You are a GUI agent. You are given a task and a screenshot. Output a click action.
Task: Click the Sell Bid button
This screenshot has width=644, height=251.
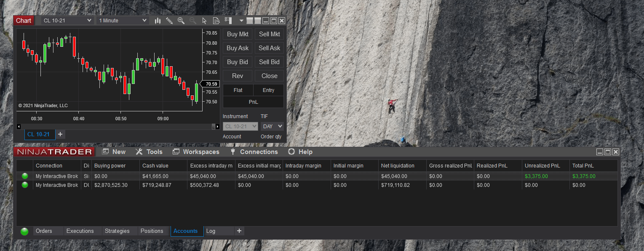270,62
